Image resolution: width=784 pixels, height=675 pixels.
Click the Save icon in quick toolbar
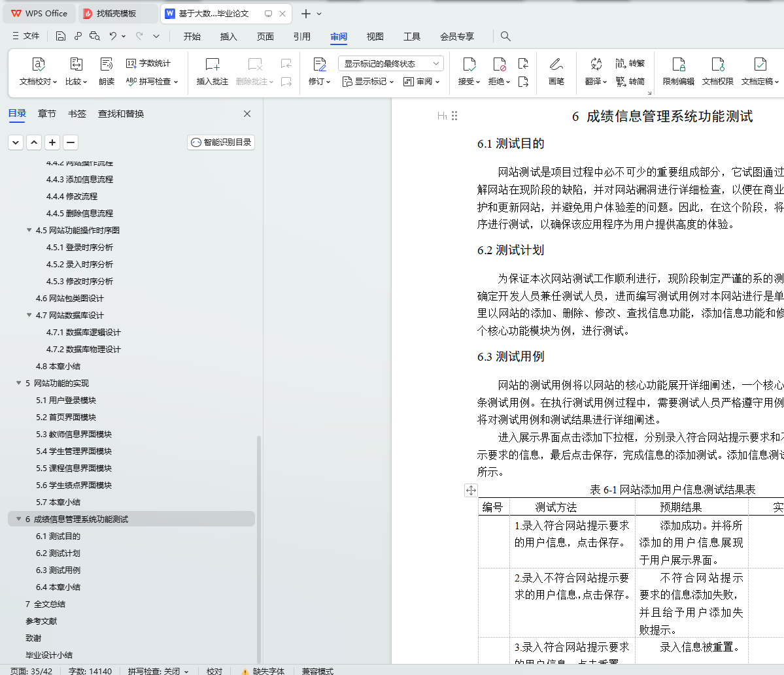(61, 36)
